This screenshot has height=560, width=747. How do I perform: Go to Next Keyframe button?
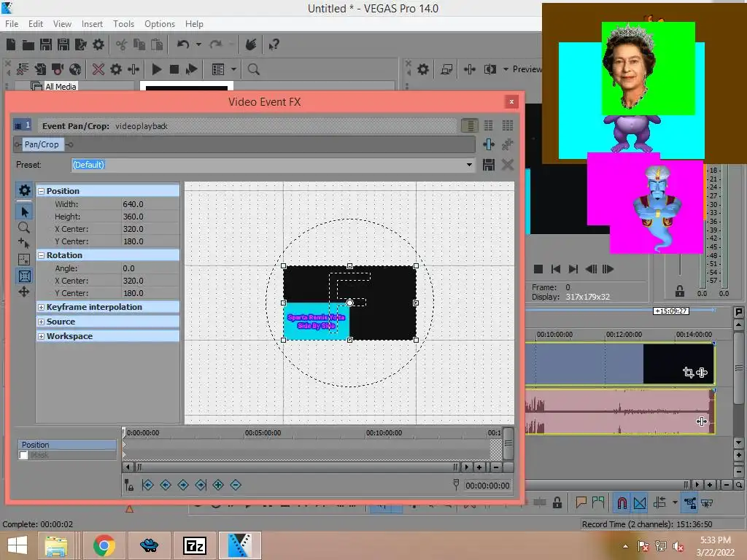point(183,485)
